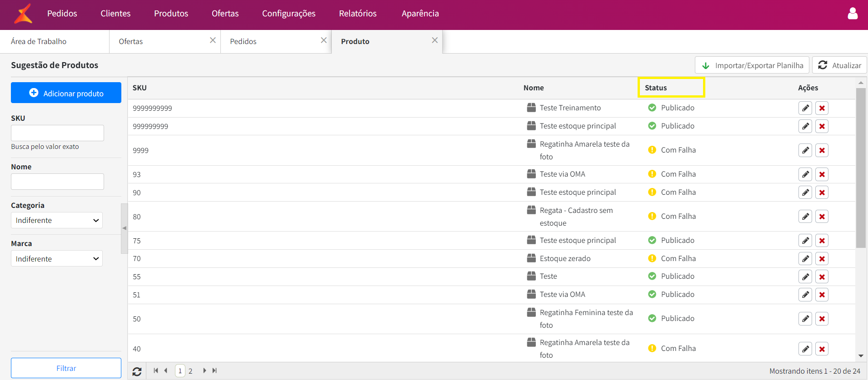Image resolution: width=868 pixels, height=380 pixels.
Task: Edit product with SKU 55
Action: pos(805,276)
